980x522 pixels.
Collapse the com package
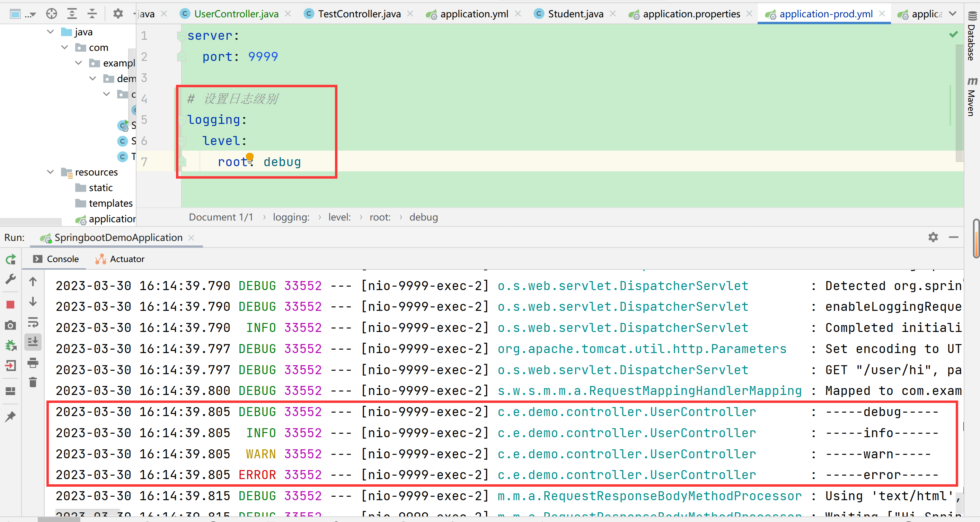click(65, 47)
